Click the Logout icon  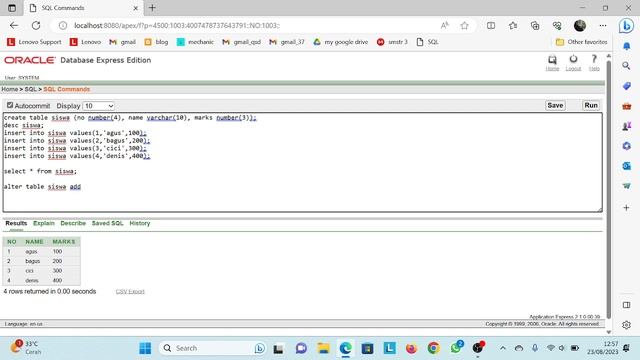pyautogui.click(x=573, y=60)
